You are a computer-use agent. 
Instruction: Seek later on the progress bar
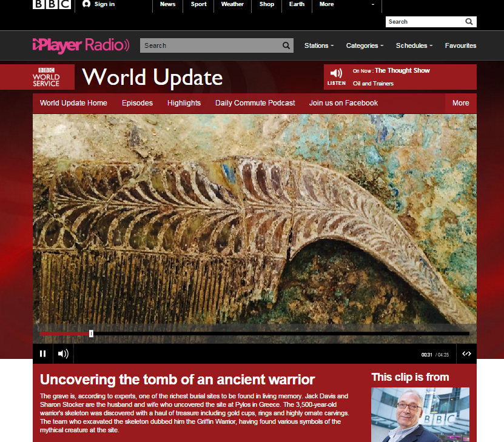281,333
